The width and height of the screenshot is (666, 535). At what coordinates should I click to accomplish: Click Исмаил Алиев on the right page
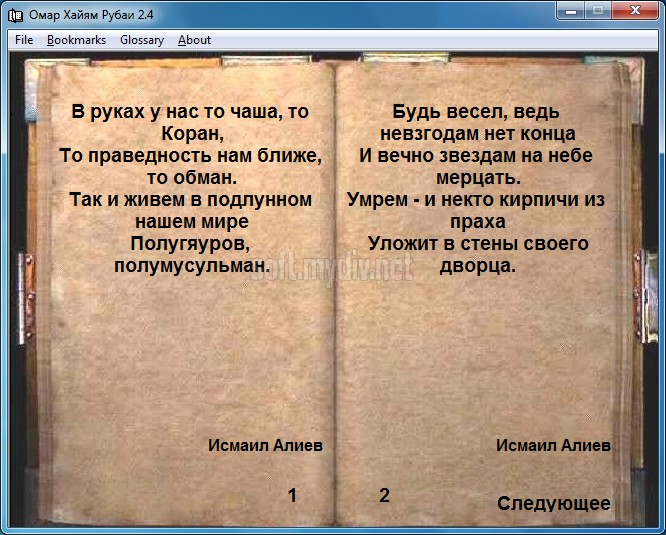(553, 445)
